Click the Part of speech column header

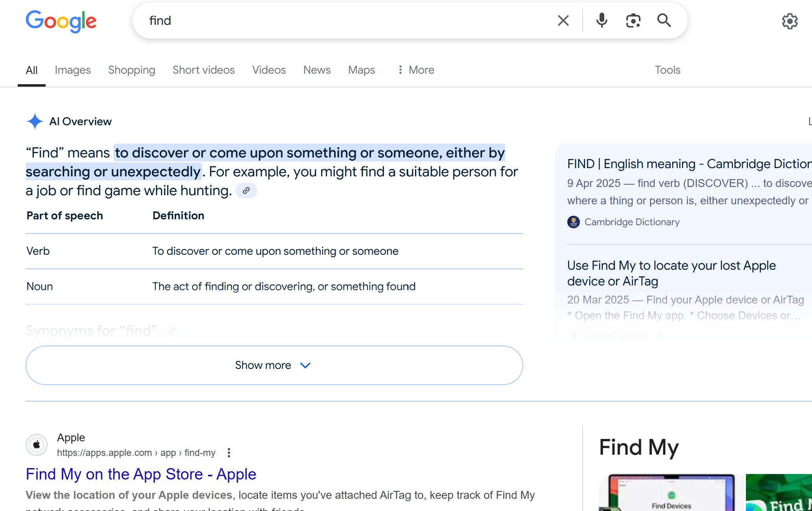pos(65,216)
